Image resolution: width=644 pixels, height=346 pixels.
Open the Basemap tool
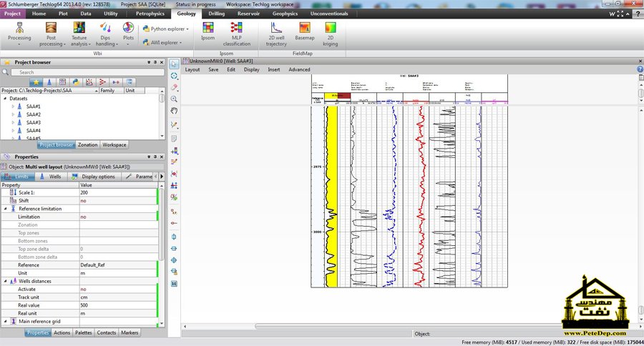click(x=305, y=31)
